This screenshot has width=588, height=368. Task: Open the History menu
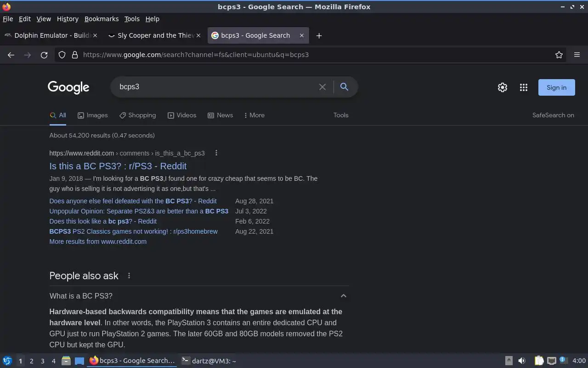click(68, 19)
